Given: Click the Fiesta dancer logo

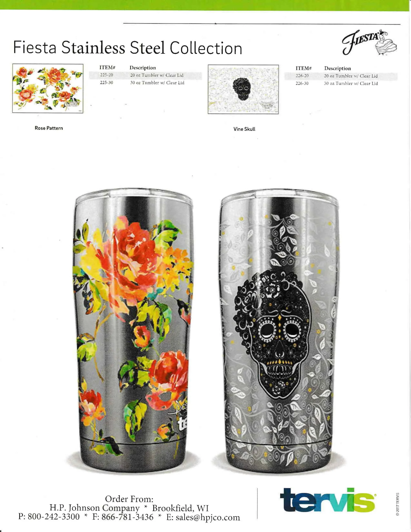Looking at the screenshot, I should tap(369, 43).
